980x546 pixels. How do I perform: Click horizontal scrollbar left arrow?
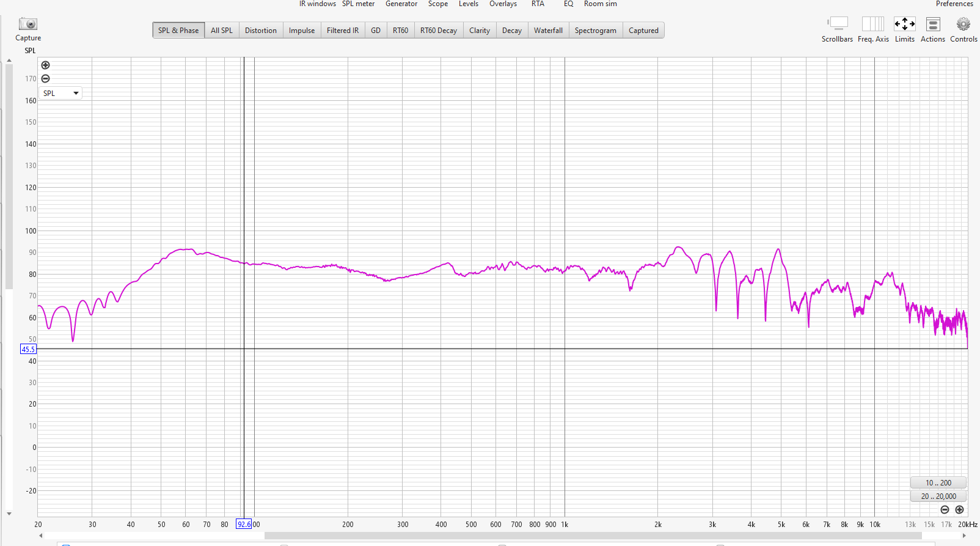click(41, 536)
